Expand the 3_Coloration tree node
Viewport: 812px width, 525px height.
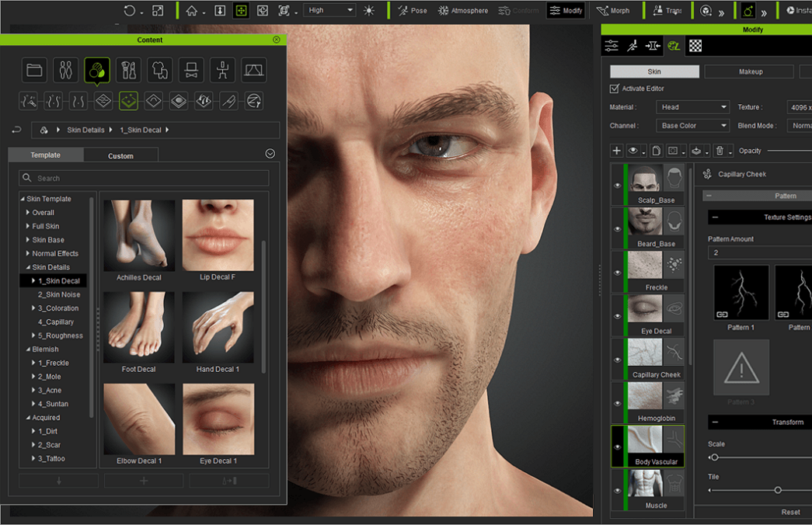[33, 308]
